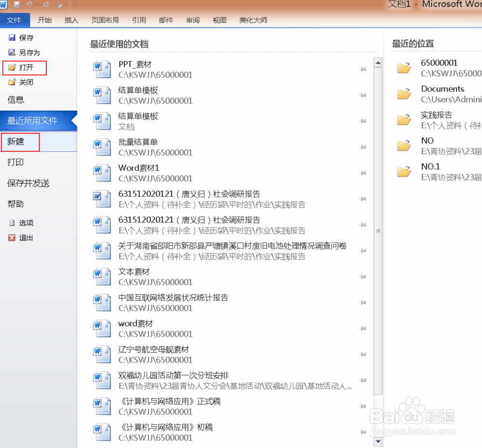Pin 中国互联网络发展状况统计报告 to list

[363, 302]
